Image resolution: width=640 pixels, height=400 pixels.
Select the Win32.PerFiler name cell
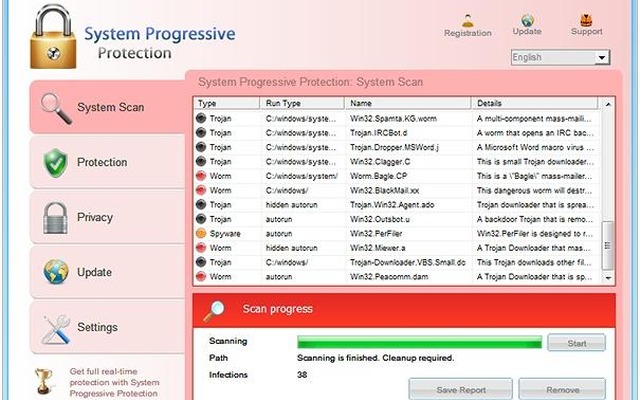pyautogui.click(x=376, y=233)
